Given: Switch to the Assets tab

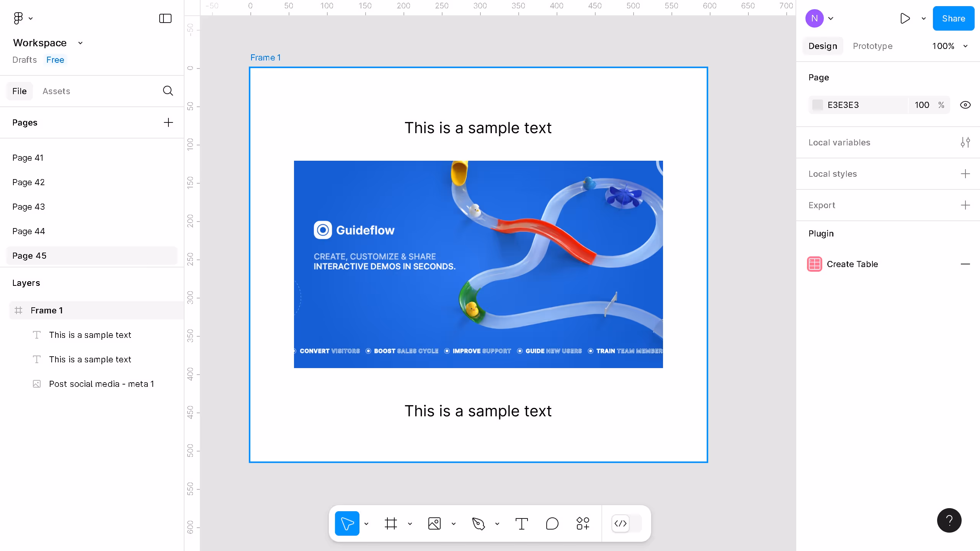Looking at the screenshot, I should click(x=56, y=91).
